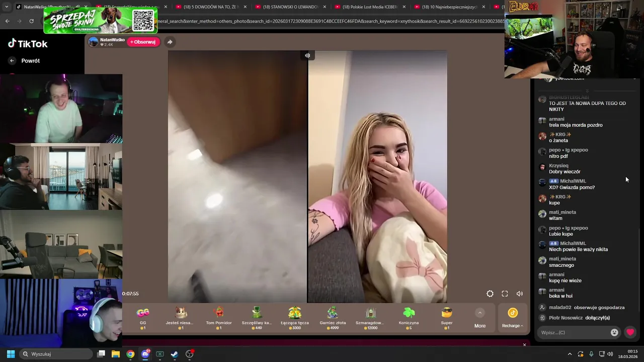The height and width of the screenshot is (362, 644).
Task: Reload the page in browser
Action: (31, 21)
